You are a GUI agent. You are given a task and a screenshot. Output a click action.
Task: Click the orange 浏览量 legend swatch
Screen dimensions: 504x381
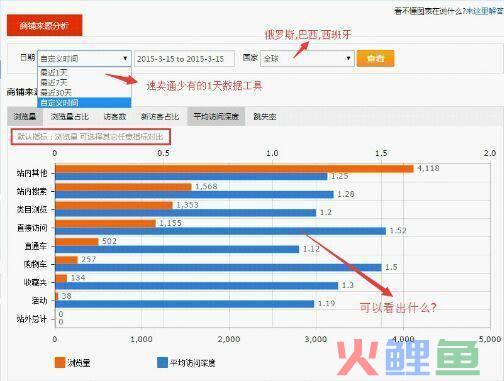tap(60, 363)
